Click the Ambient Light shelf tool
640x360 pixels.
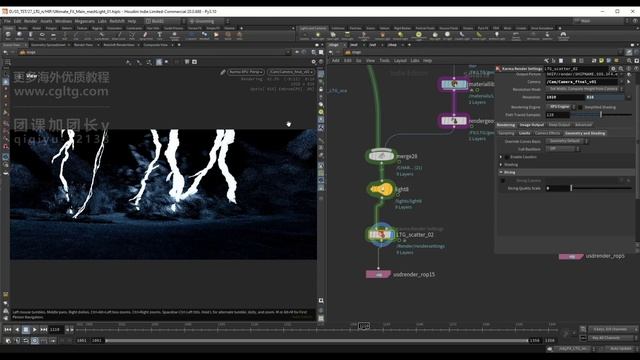click(497, 37)
